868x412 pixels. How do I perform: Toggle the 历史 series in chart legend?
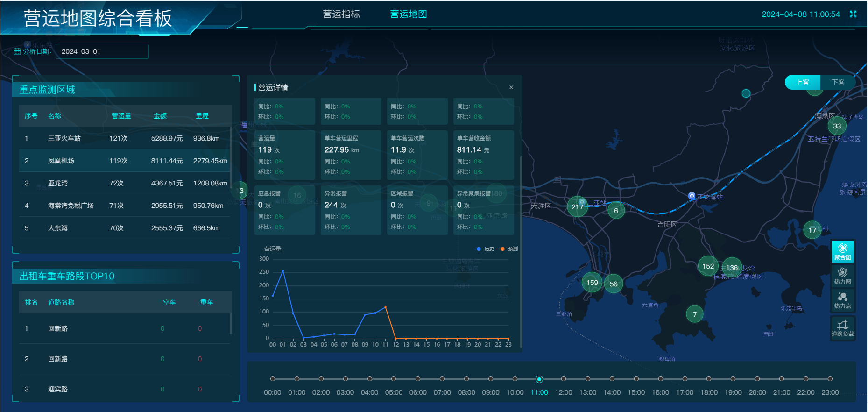click(485, 249)
